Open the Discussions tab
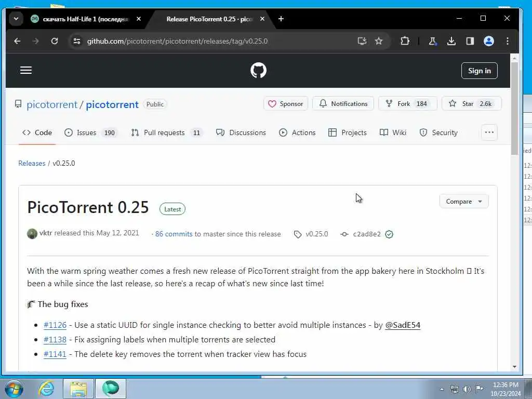Image resolution: width=532 pixels, height=399 pixels. [x=241, y=132]
